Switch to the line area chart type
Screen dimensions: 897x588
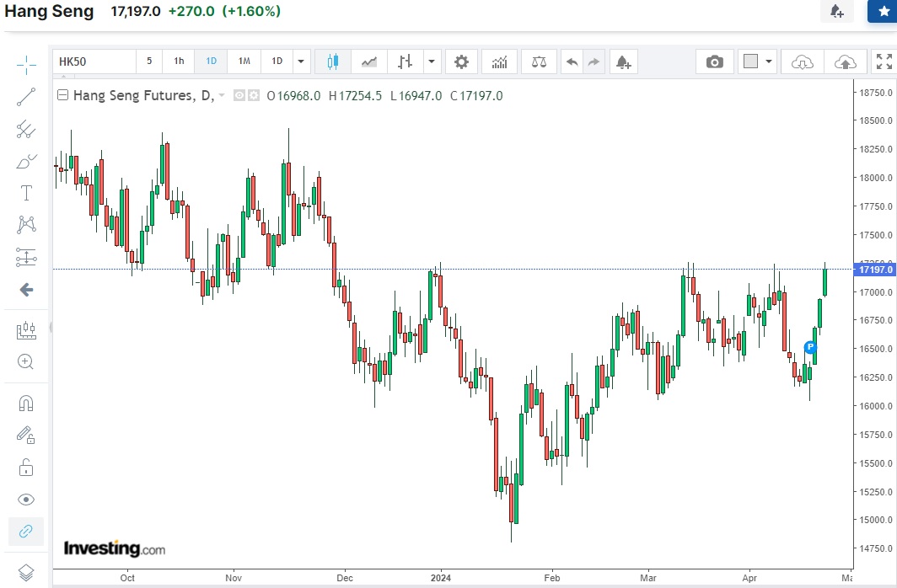tap(369, 61)
